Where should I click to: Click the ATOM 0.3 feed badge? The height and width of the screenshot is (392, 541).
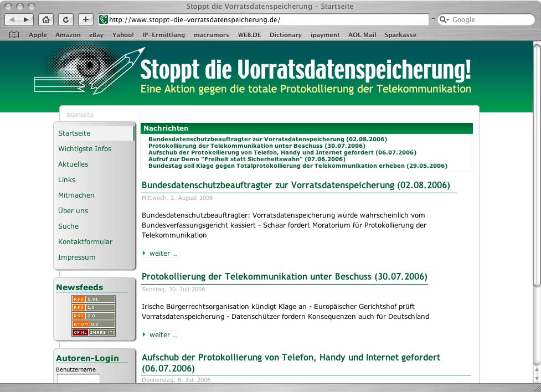coord(94,324)
